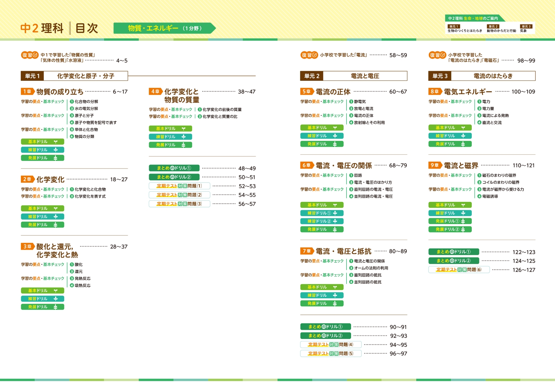The image size is (555, 392).
Task: Open 練習ドリル① under 6章 電流・電圧の関係
Action: coord(322,213)
